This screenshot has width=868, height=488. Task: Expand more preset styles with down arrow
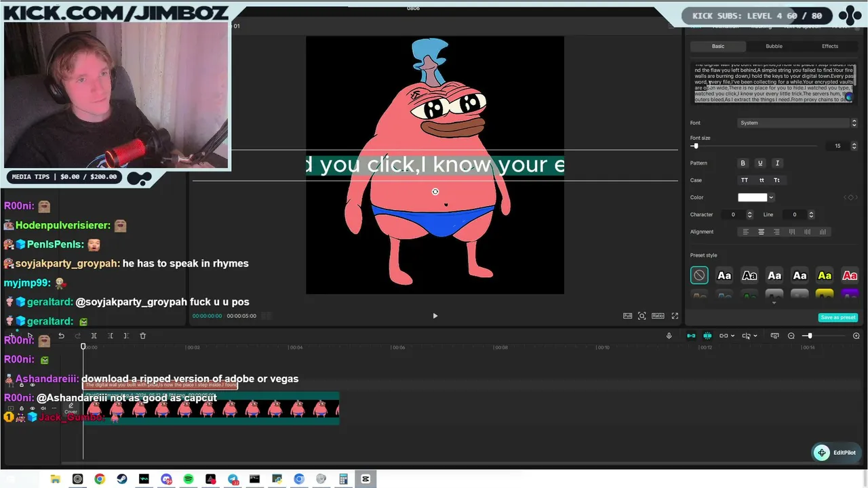[774, 303]
